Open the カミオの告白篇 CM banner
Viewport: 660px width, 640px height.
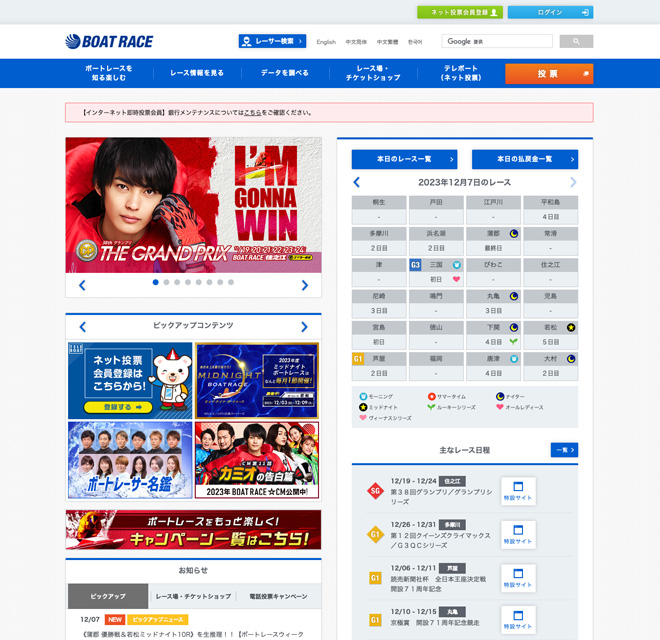click(x=257, y=460)
